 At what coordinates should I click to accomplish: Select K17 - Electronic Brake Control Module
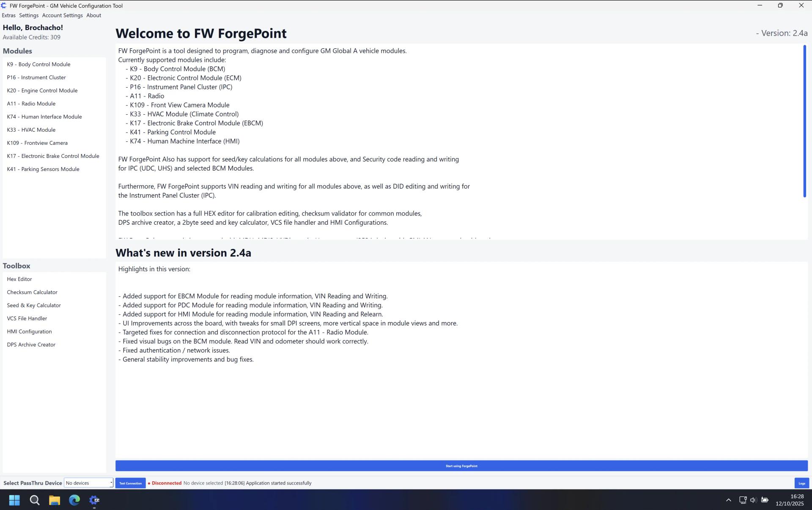click(x=54, y=156)
